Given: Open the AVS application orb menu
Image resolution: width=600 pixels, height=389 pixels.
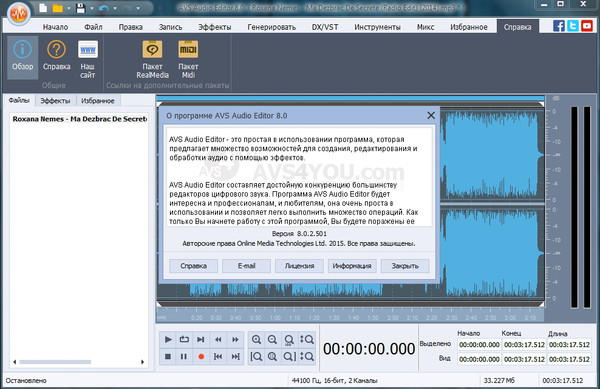Looking at the screenshot, I should coord(18,13).
